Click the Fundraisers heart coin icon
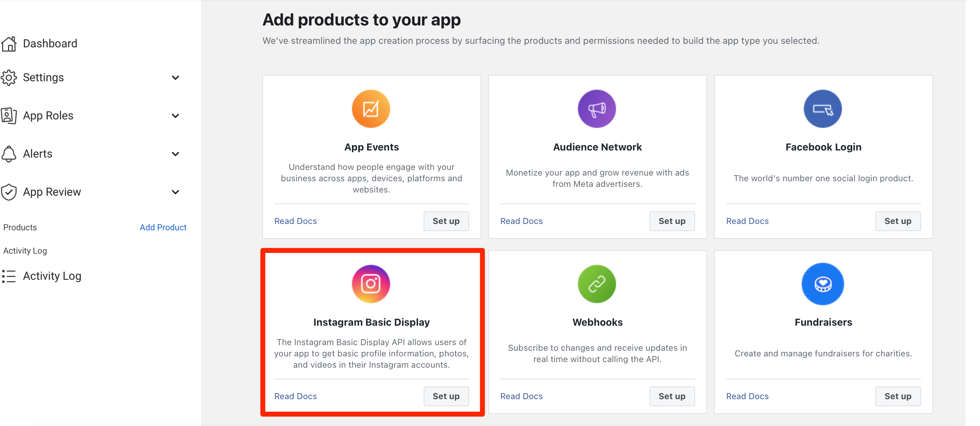The height and width of the screenshot is (426, 980). click(x=823, y=284)
